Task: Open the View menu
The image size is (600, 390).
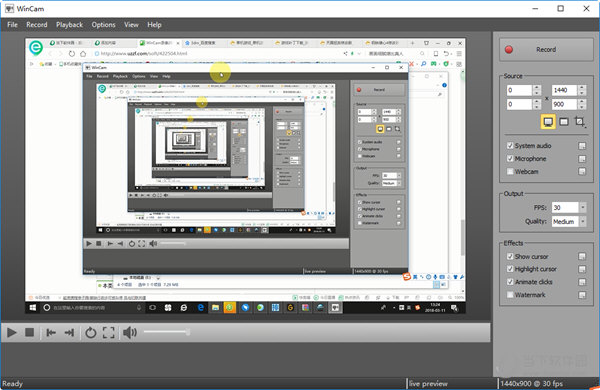Action: (131, 24)
